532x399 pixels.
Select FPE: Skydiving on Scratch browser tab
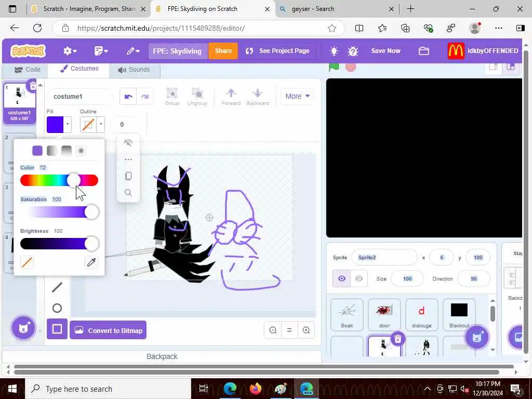[x=212, y=9]
